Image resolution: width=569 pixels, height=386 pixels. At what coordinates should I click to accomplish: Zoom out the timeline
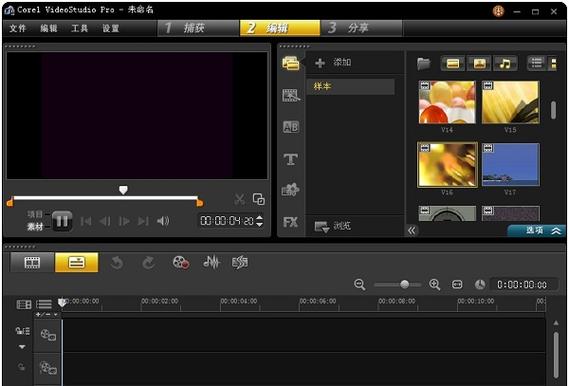(x=360, y=284)
